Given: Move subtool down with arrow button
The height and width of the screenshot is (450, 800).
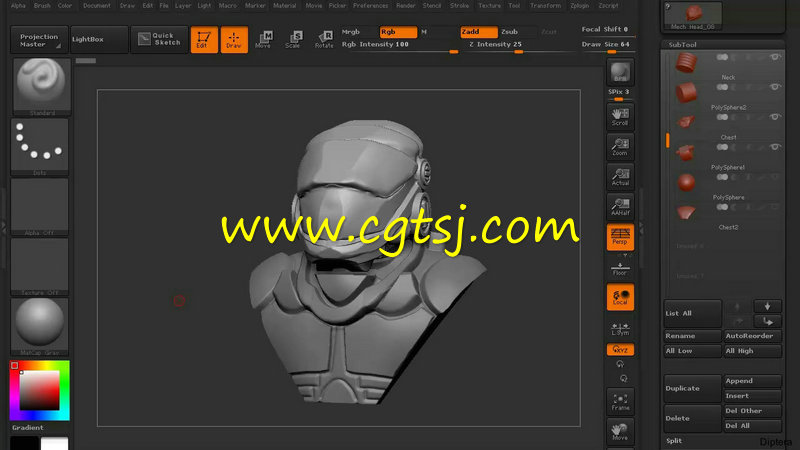Looking at the screenshot, I should pos(767,306).
